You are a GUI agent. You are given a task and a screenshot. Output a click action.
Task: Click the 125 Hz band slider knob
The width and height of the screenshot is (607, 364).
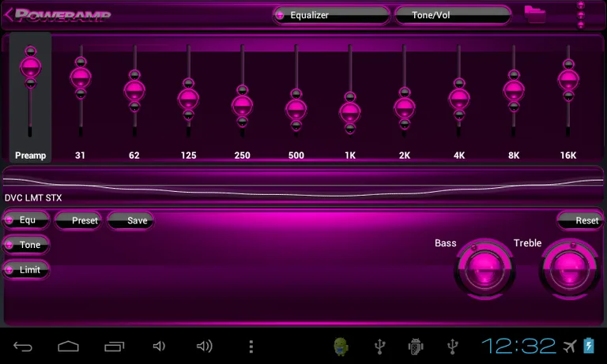click(189, 99)
